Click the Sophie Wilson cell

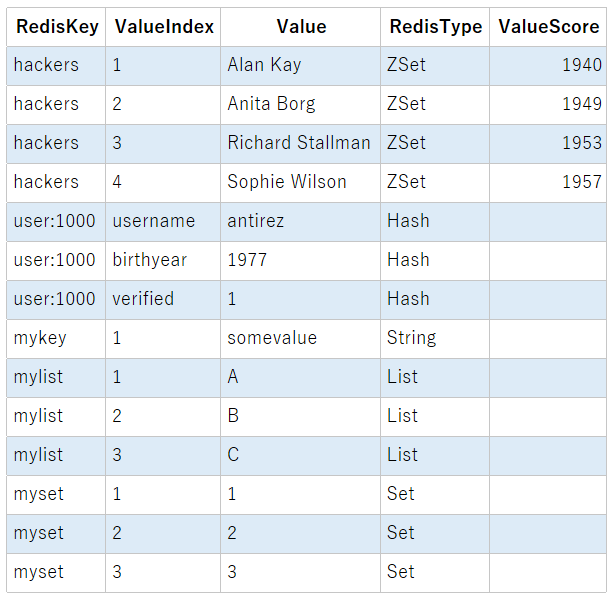point(301,183)
